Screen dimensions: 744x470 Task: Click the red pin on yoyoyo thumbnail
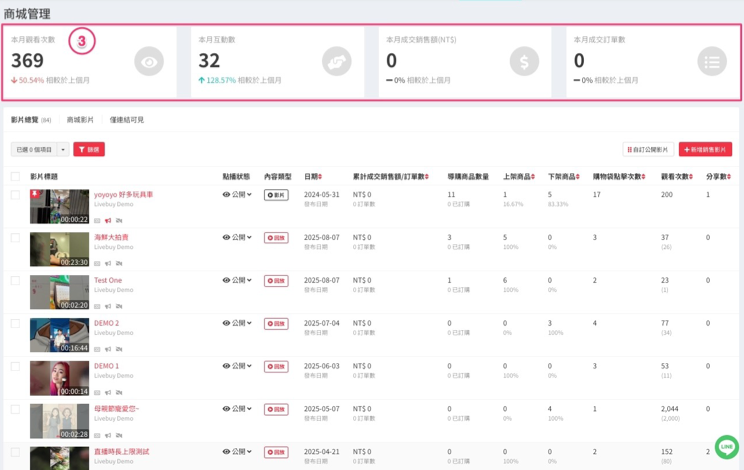pyautogui.click(x=35, y=194)
